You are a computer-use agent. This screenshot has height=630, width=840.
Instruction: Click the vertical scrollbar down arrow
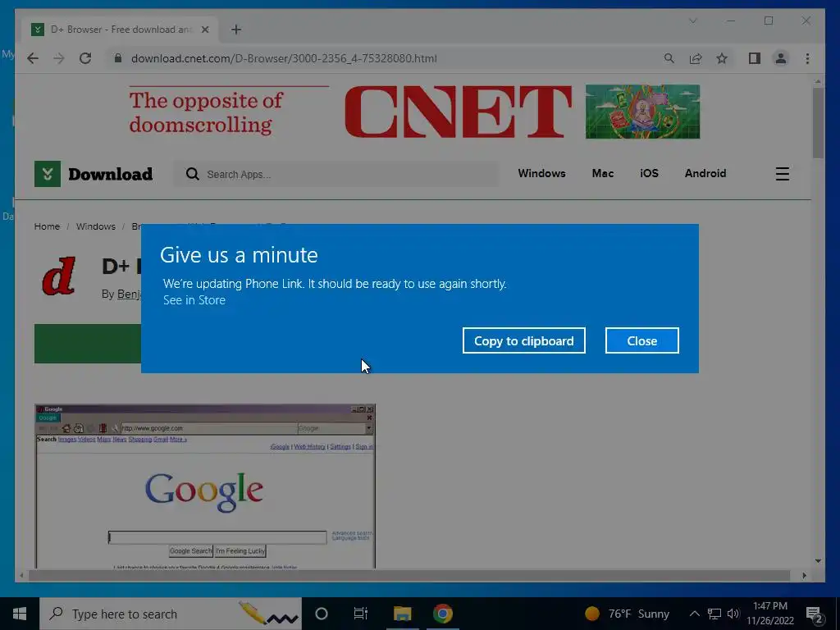tap(818, 561)
